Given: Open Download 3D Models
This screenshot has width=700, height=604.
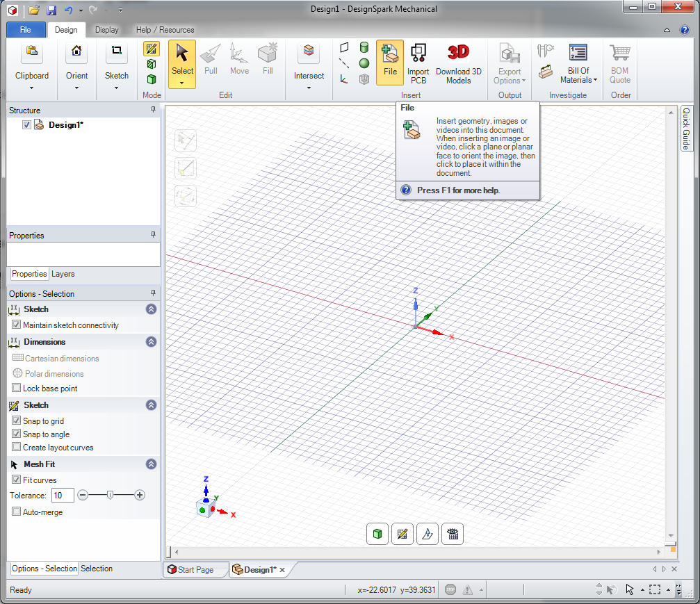Looking at the screenshot, I should pyautogui.click(x=459, y=63).
